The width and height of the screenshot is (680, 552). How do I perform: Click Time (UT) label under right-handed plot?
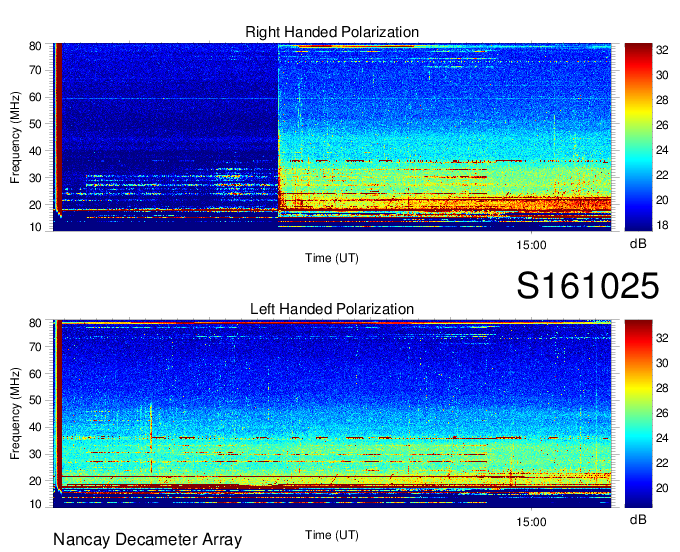[x=332, y=258]
